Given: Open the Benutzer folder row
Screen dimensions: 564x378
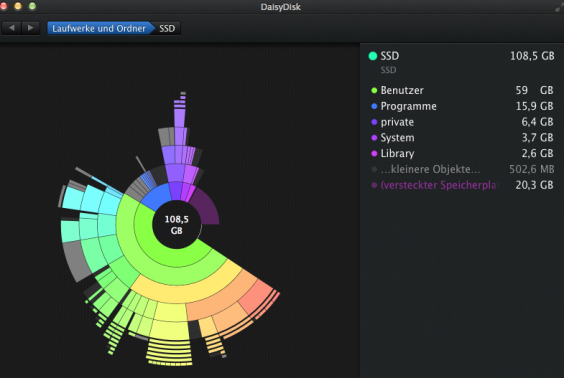Looking at the screenshot, I should 461,90.
